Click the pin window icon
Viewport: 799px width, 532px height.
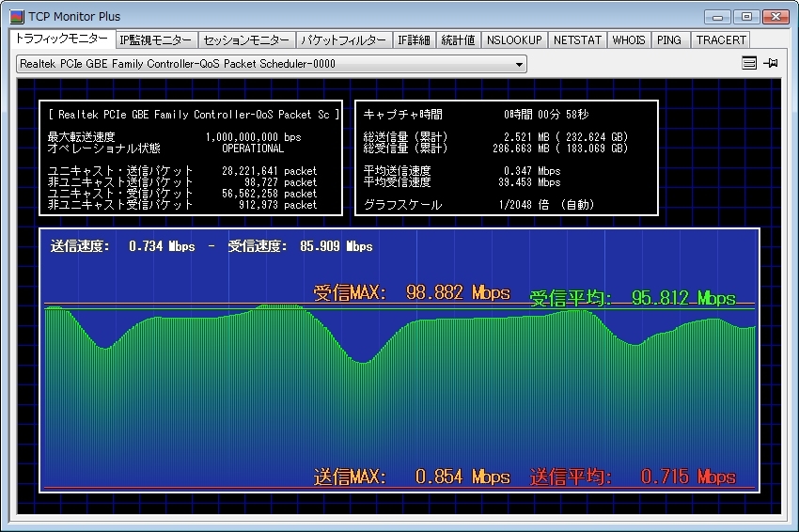point(772,64)
